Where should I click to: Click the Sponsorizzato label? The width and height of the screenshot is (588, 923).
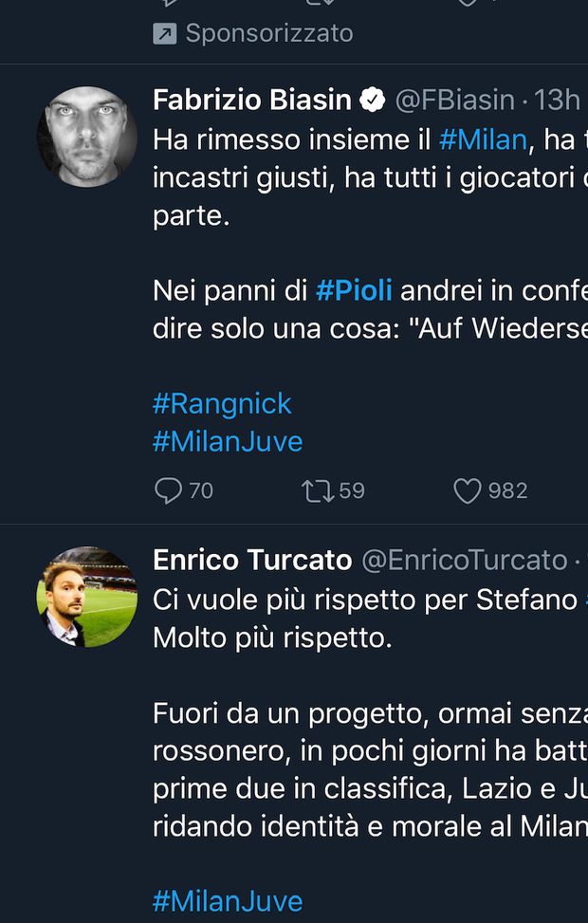pyautogui.click(x=269, y=34)
